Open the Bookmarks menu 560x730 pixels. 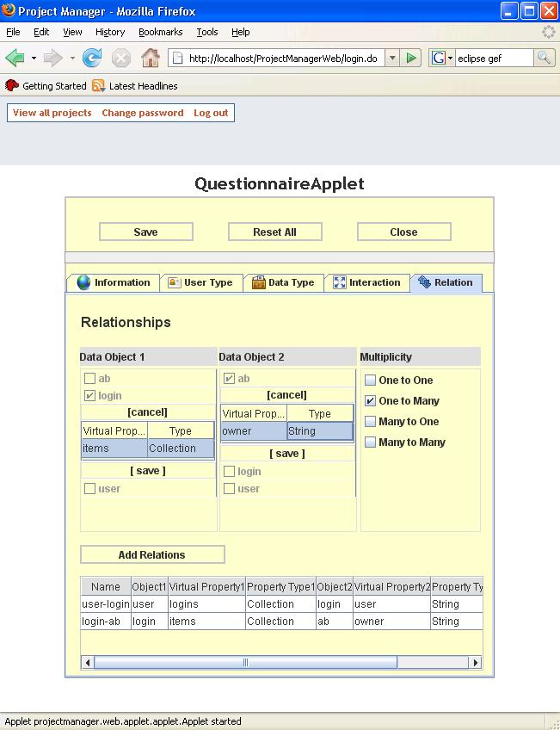(x=161, y=32)
